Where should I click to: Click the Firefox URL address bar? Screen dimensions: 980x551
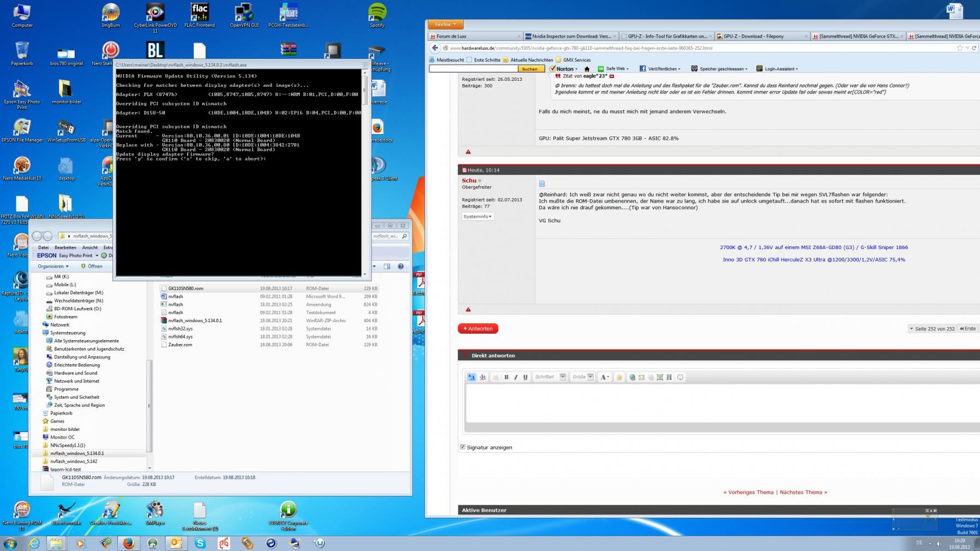pyautogui.click(x=699, y=48)
